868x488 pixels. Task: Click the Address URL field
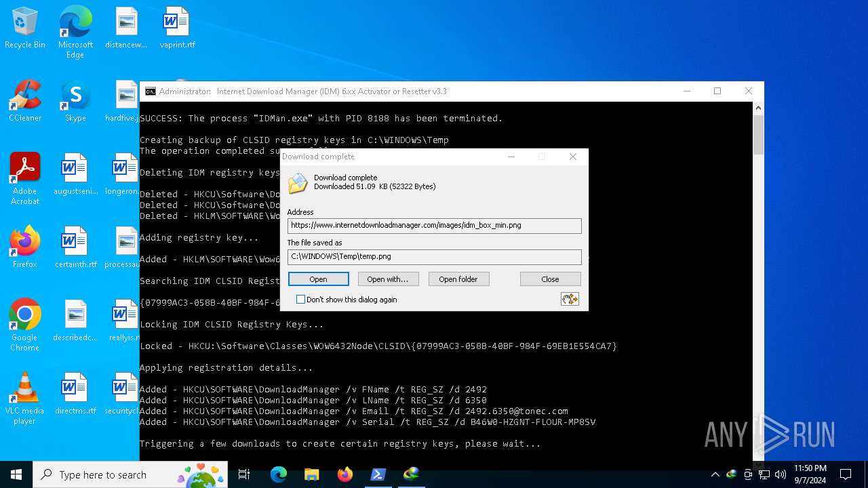coord(434,225)
